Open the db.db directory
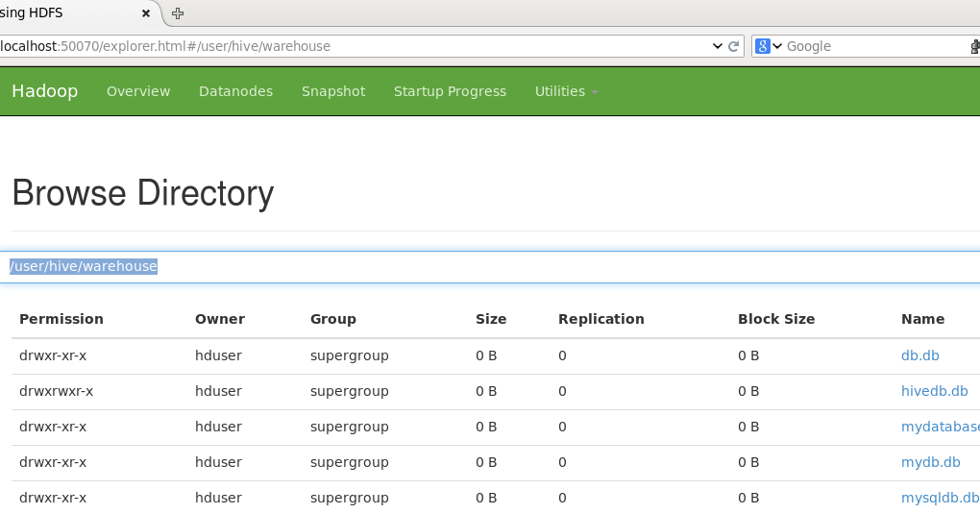The width and height of the screenshot is (980, 514). pyautogui.click(x=920, y=355)
